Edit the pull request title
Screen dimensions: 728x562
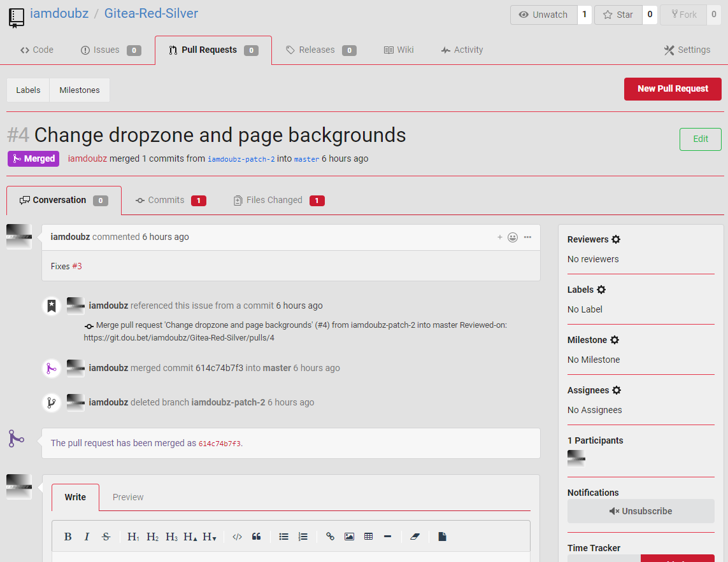[700, 139]
